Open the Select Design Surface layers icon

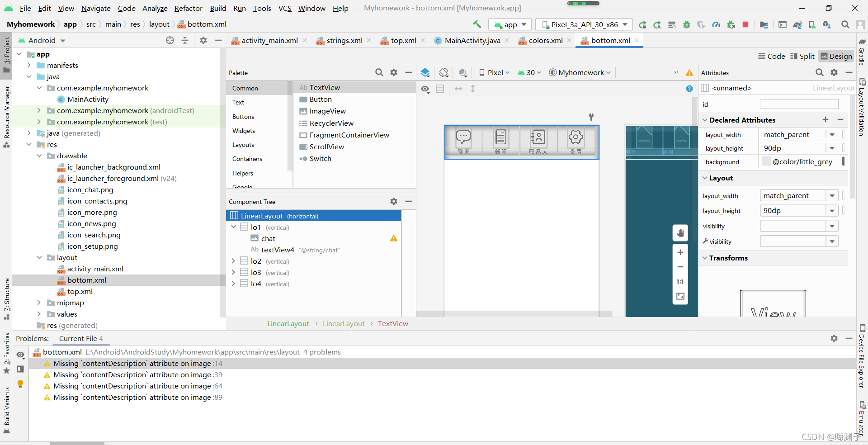point(425,72)
